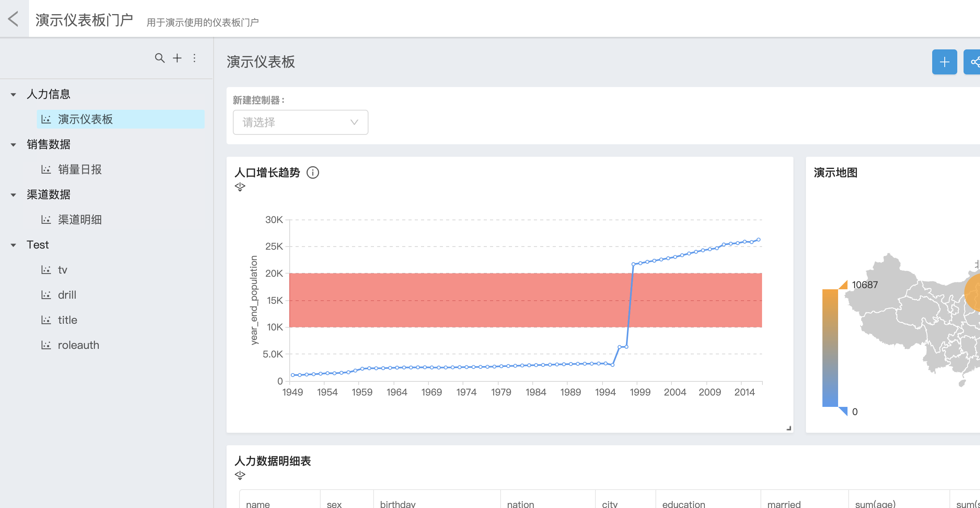The width and height of the screenshot is (980, 508).
Task: Click the birthday column header
Action: [397, 504]
